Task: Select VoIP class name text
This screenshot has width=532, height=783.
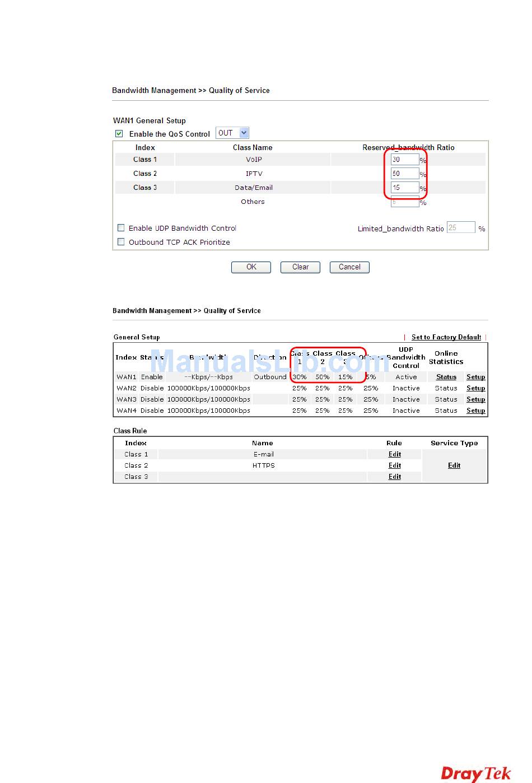Action: click(254, 160)
